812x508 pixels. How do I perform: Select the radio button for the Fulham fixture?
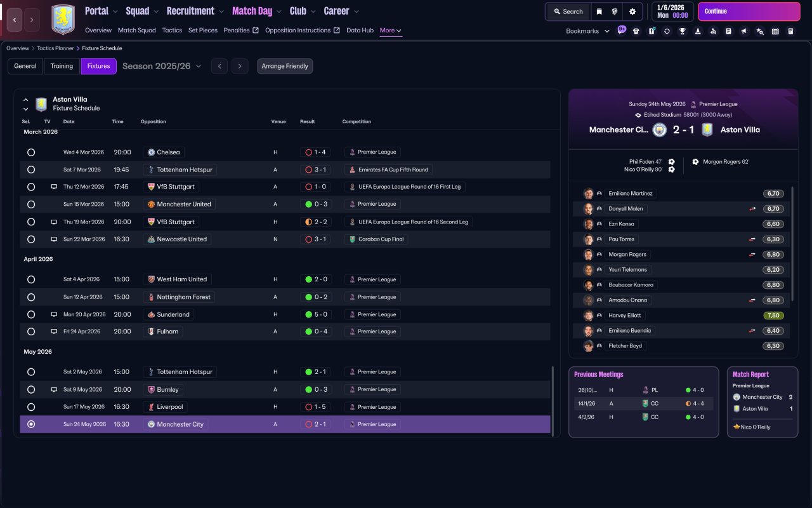(x=31, y=331)
